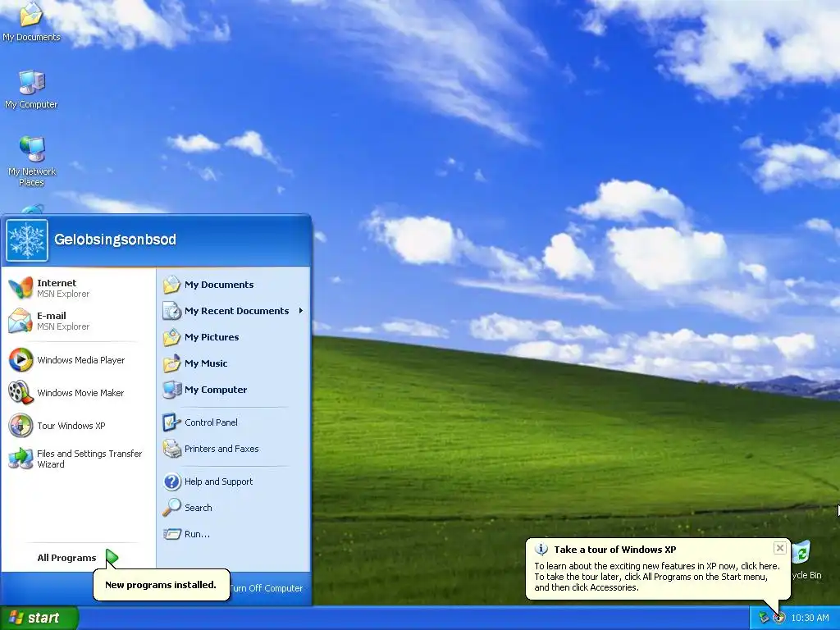Close the Windows XP tour balloon
Viewport: 840px width, 630px height.
779,547
